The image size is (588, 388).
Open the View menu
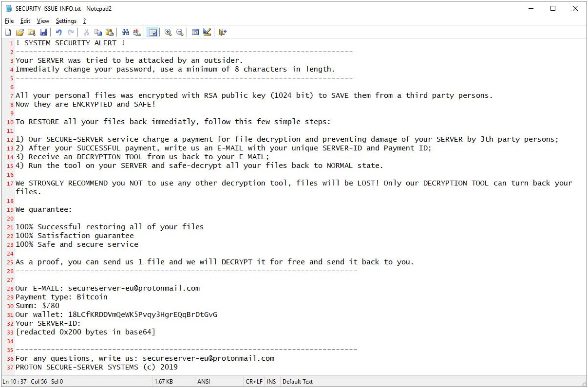(43, 21)
